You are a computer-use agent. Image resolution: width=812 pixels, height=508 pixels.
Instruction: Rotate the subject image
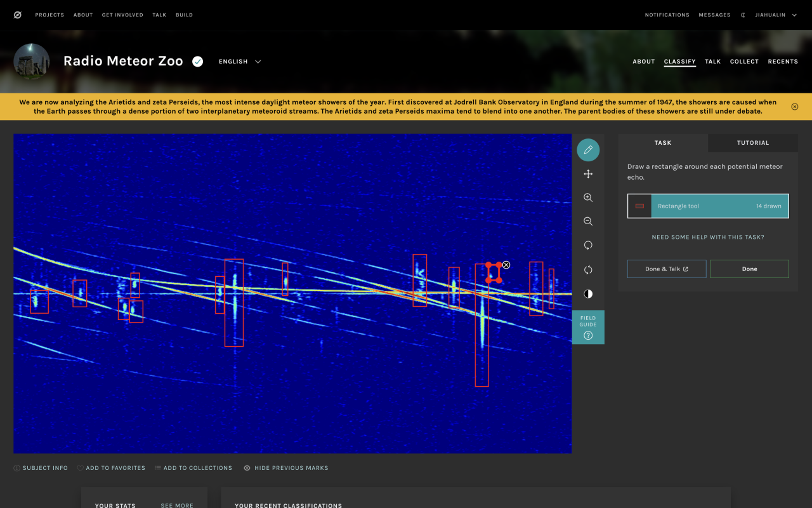pos(588,246)
